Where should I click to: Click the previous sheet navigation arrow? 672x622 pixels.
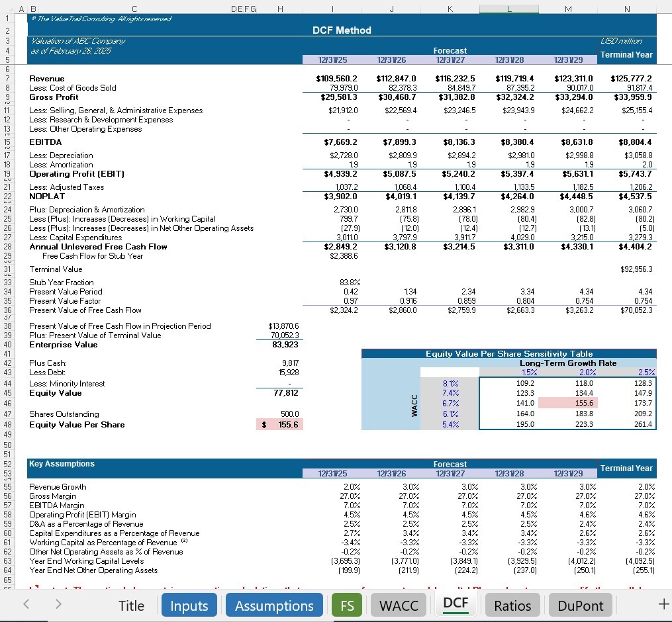tap(26, 604)
